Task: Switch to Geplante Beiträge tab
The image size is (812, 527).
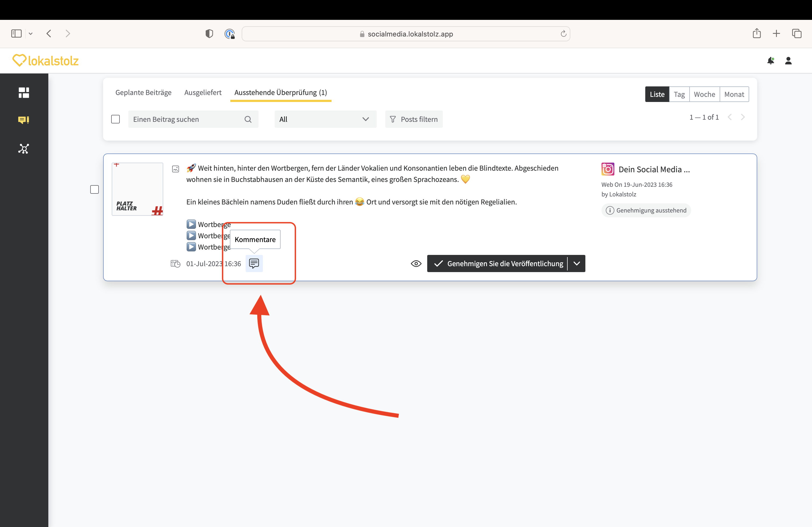Action: 143,92
